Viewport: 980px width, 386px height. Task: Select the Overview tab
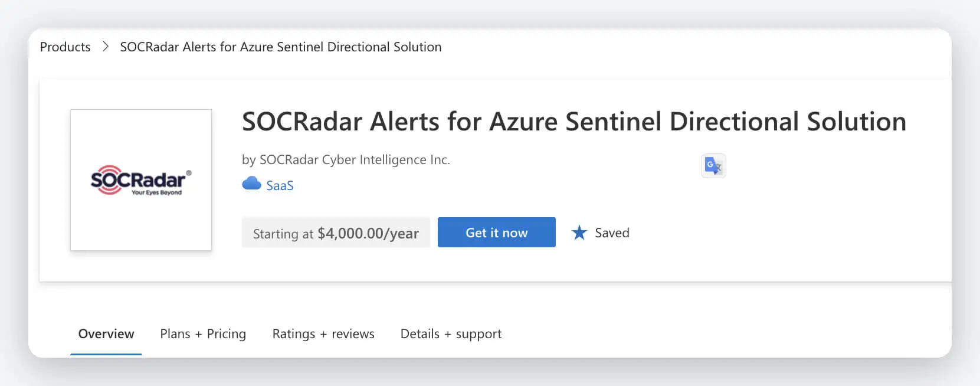(106, 333)
